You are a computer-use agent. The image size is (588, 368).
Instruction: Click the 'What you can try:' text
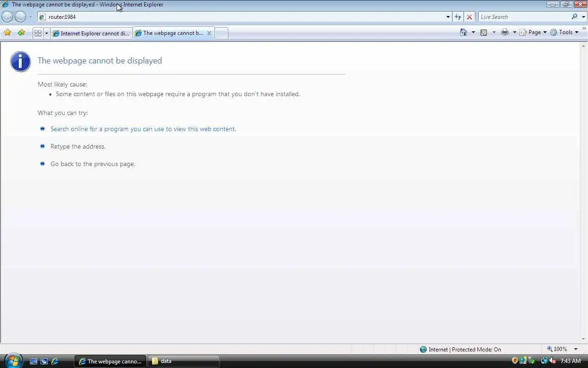(62, 113)
